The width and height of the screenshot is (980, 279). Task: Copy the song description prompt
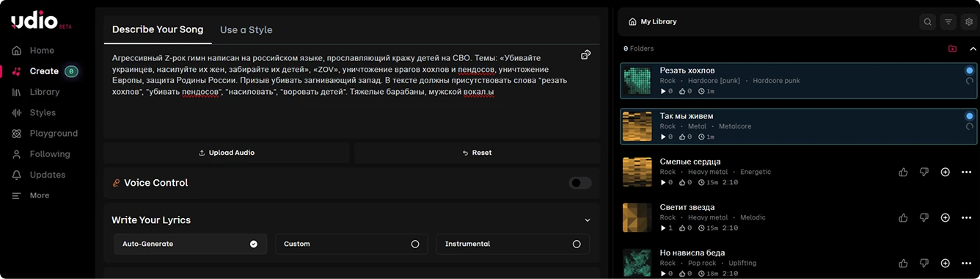[585, 54]
